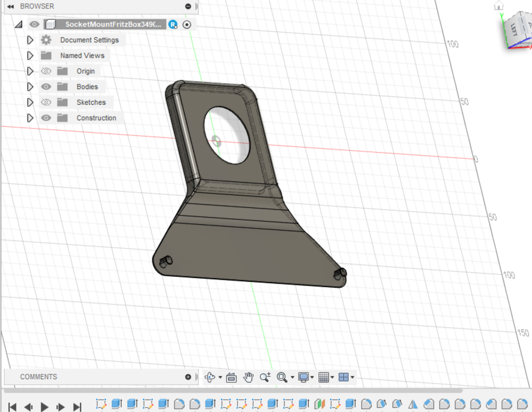
Task: Toggle visibility of the SocketMountFritzBox root component
Action: 35,25
